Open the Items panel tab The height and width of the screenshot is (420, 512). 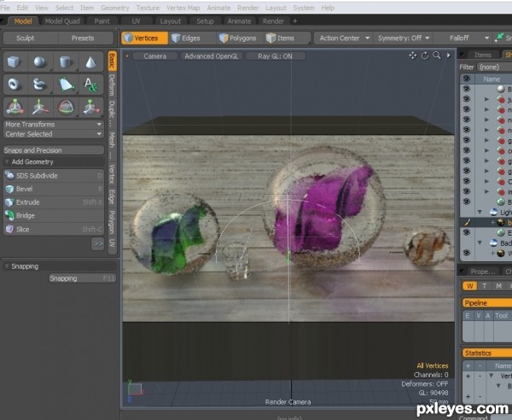tap(483, 55)
